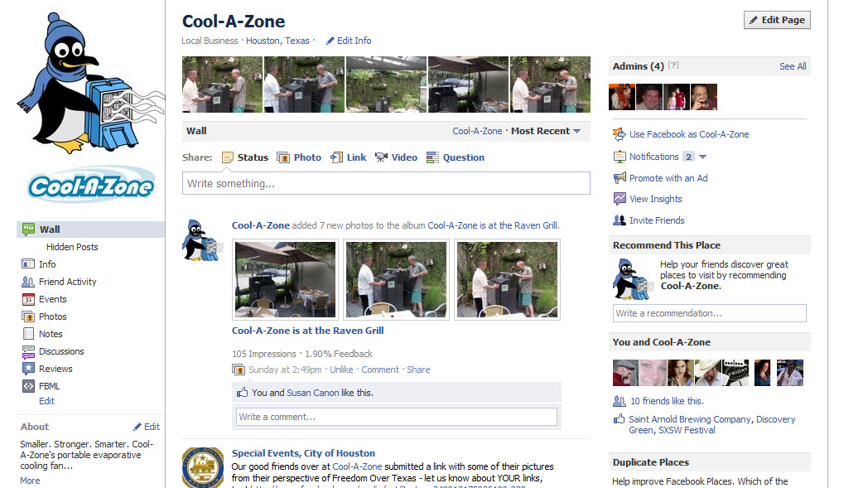The width and height of the screenshot is (868, 488).
Task: Open third photo in top photo strip
Action: pos(386,85)
